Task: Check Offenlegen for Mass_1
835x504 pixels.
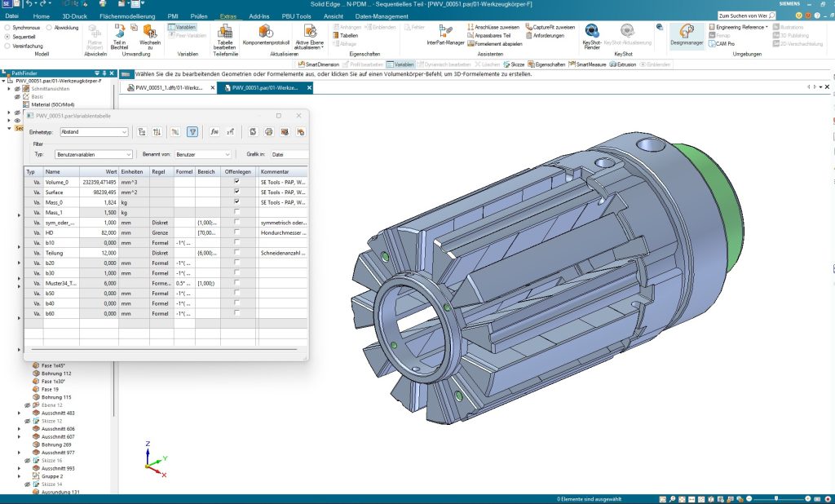Action: [237, 212]
